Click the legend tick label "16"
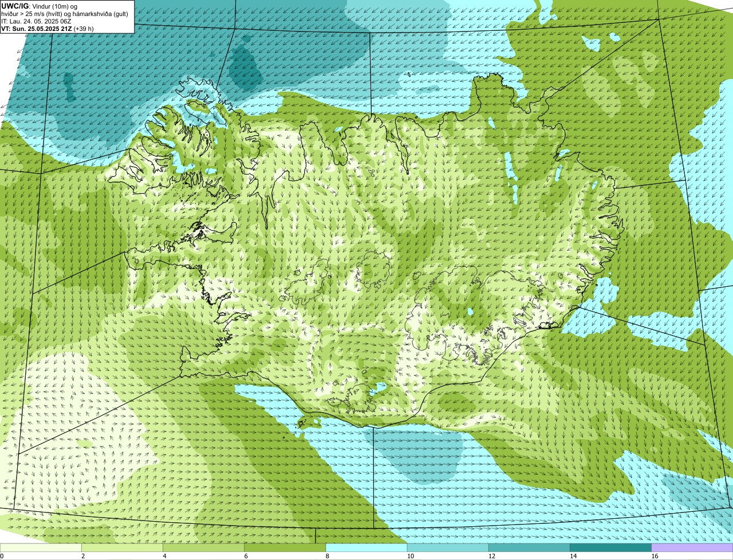The height and width of the screenshot is (560, 733). click(x=654, y=556)
